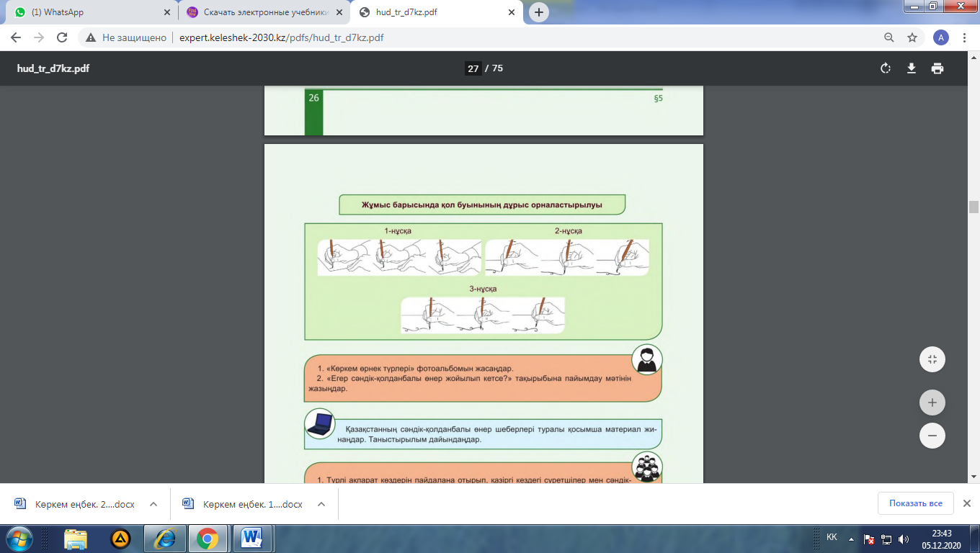This screenshot has width=980, height=553.
Task: Click the browser forward arrow
Action: click(39, 37)
